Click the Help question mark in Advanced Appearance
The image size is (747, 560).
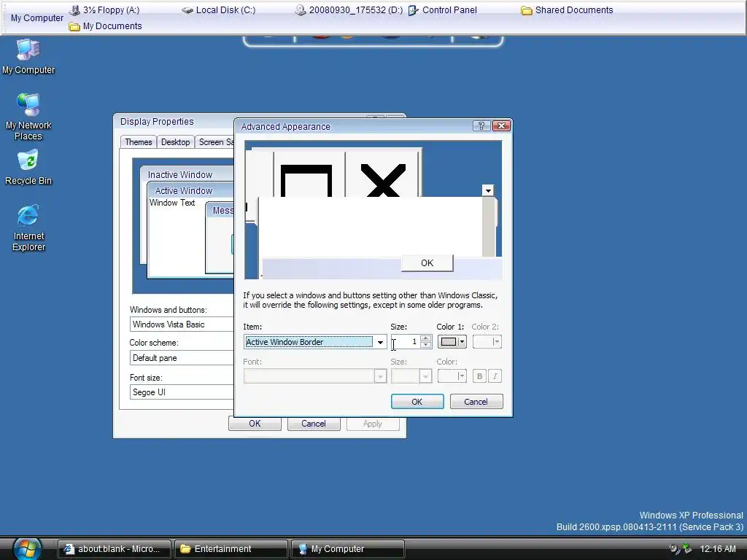(481, 125)
